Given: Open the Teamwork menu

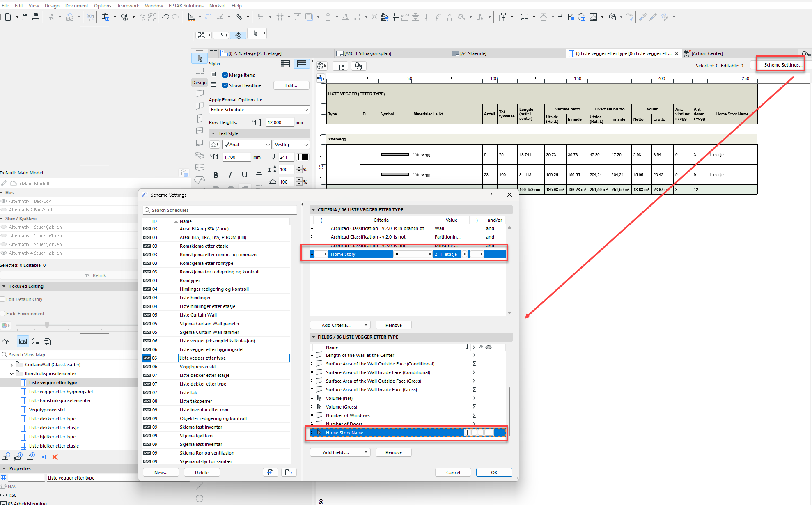Looking at the screenshot, I should coord(128,6).
